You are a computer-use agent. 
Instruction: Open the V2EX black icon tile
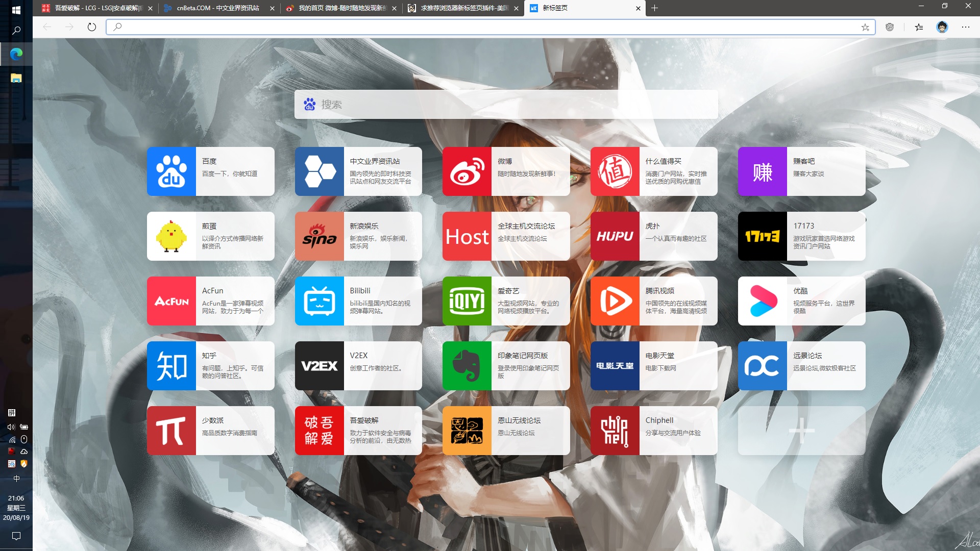click(x=319, y=366)
